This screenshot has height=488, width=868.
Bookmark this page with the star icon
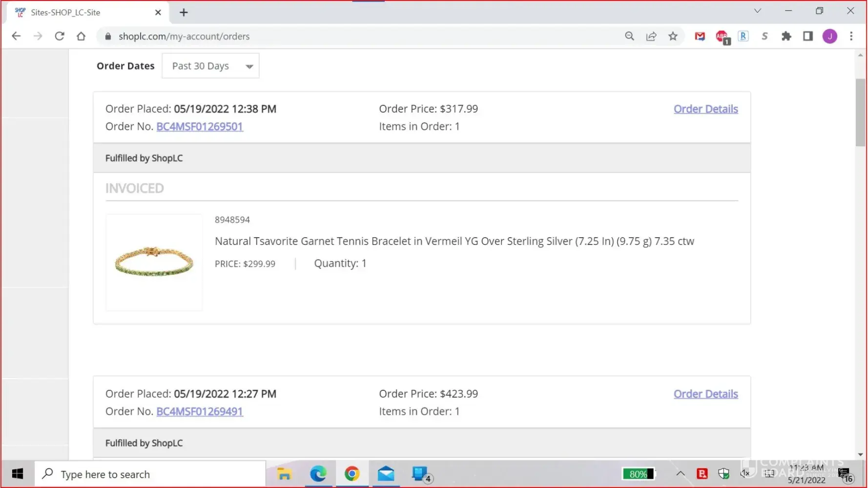click(673, 36)
